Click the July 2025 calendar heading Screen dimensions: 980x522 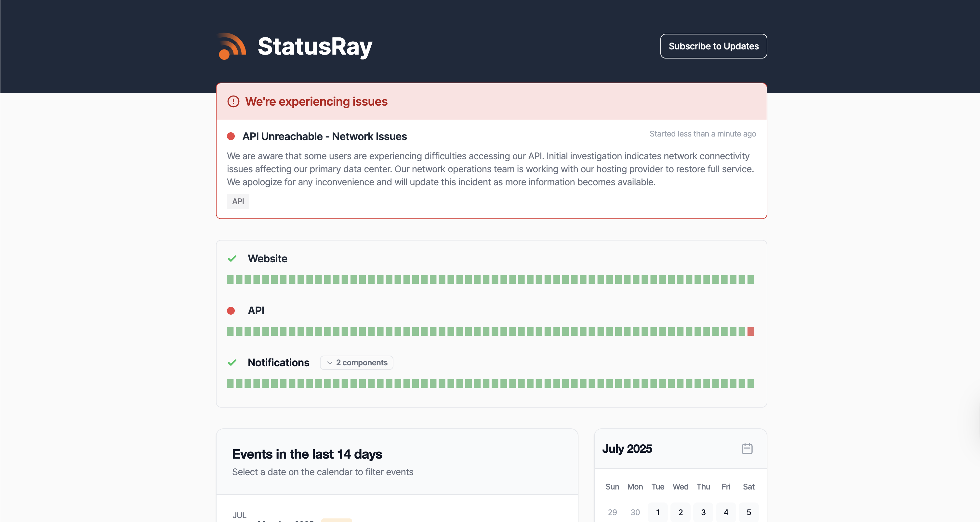627,449
